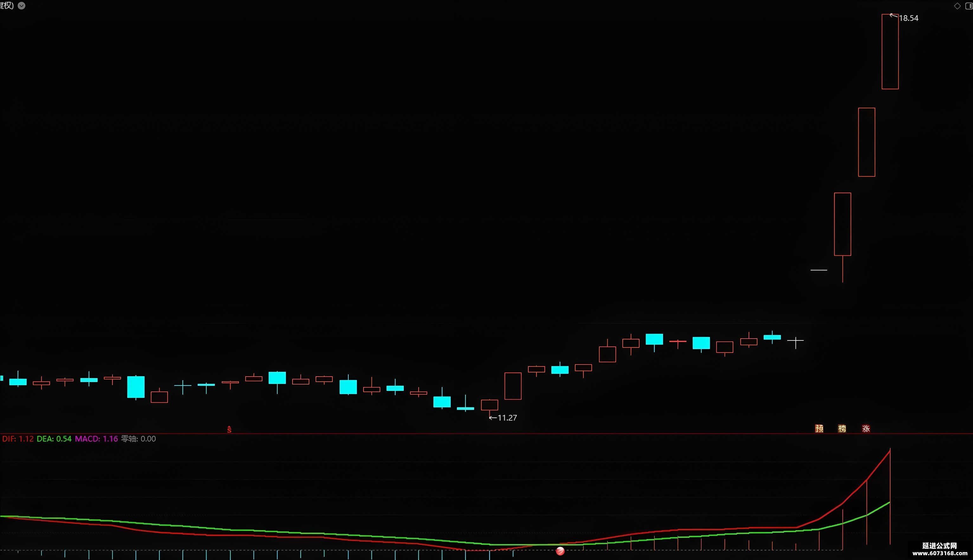Click the 涨 limit-up marker icon

866,429
